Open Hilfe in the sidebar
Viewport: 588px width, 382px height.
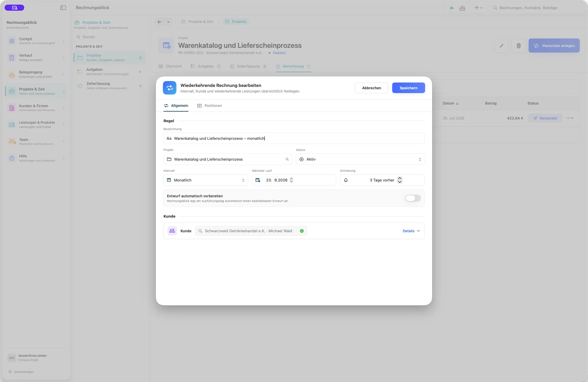pos(36,158)
